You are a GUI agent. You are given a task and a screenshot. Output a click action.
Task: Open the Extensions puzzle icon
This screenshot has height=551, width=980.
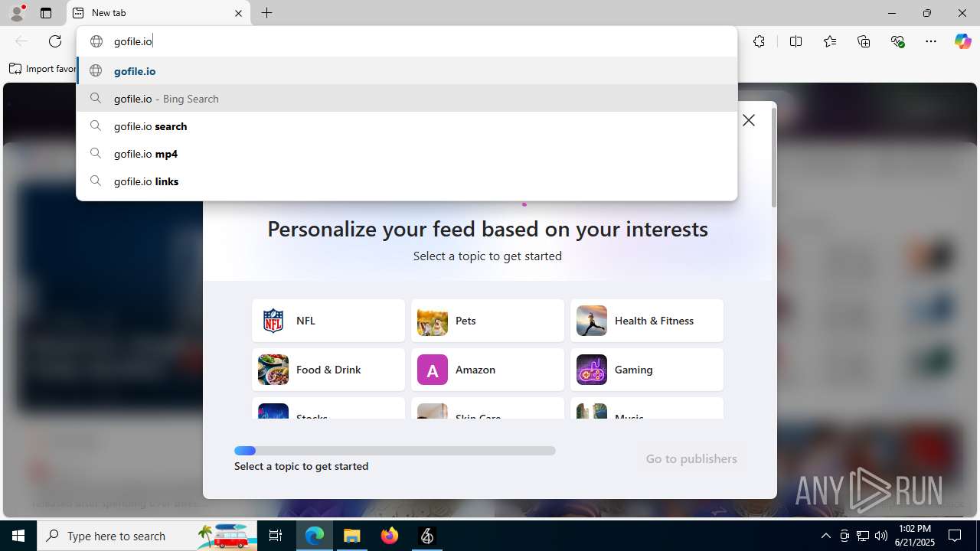(x=759, y=41)
